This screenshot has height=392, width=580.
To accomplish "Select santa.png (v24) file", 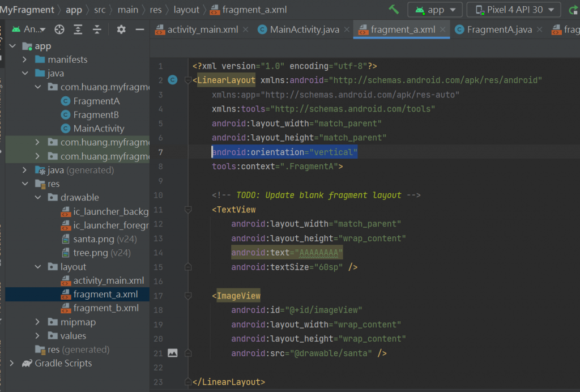I will 99,239.
